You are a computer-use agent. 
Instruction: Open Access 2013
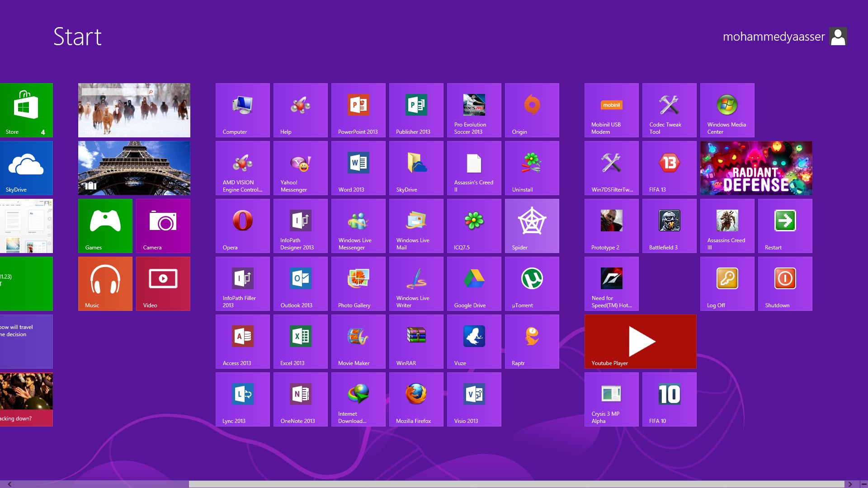[243, 342]
